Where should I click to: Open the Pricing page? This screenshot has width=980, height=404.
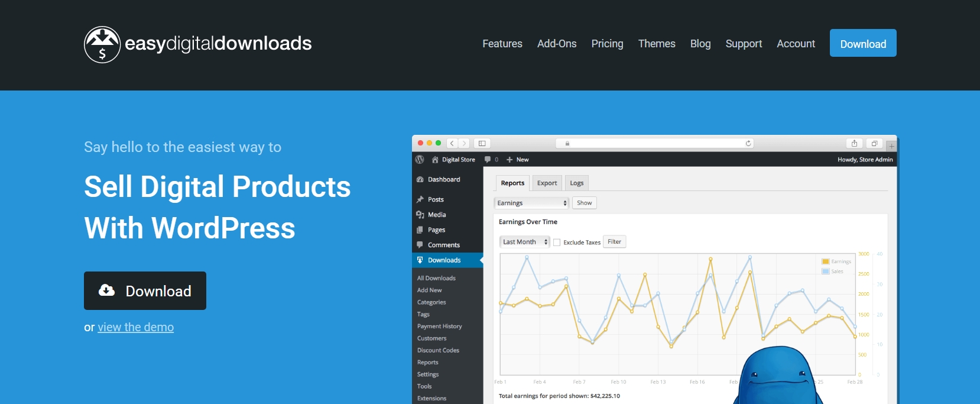[x=607, y=44]
